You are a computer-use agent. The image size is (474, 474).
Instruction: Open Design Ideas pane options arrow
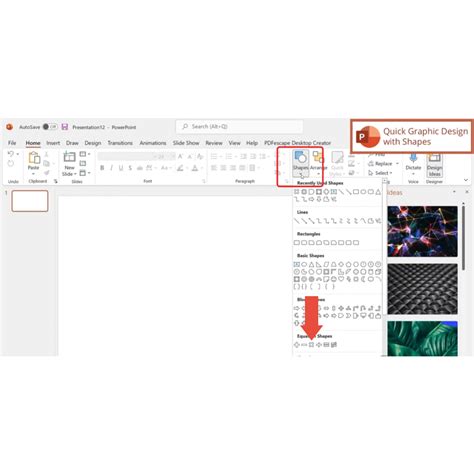(454, 192)
